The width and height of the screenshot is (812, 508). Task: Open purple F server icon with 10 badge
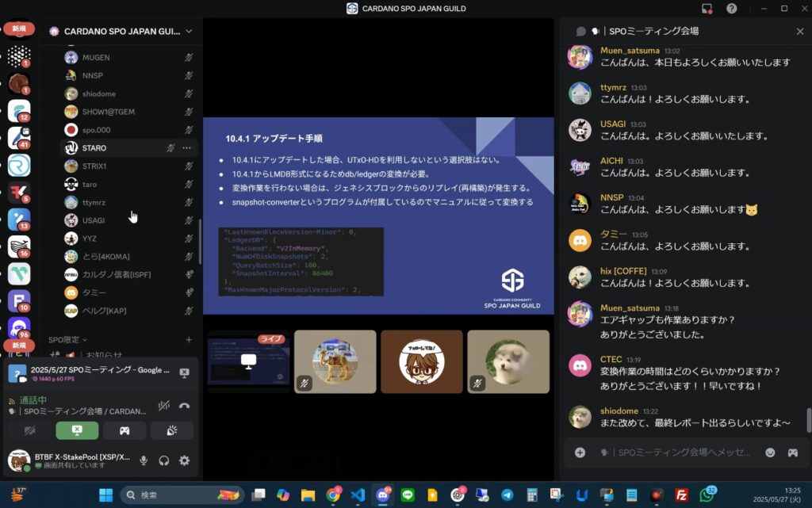point(19,302)
